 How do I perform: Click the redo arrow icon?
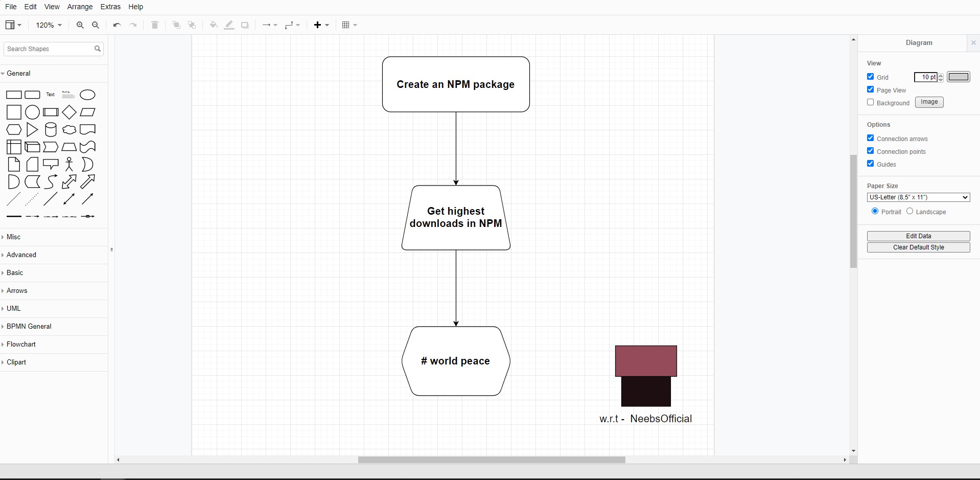click(x=133, y=25)
